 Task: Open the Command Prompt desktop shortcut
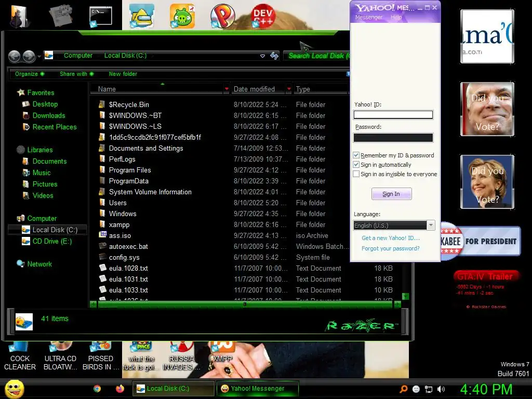pyautogui.click(x=100, y=16)
